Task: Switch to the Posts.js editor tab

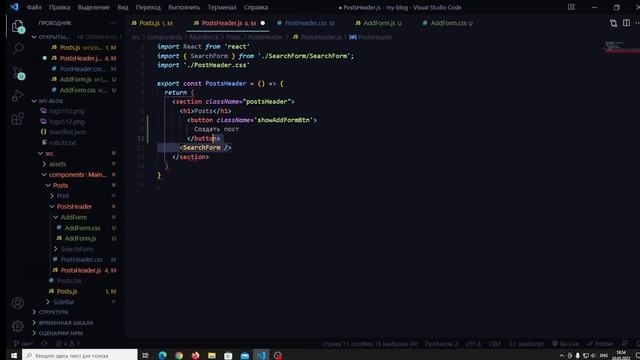Action: click(x=152, y=23)
